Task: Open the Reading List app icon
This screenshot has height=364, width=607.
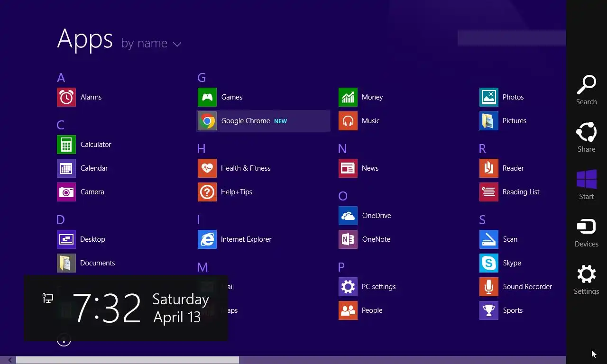Action: (x=489, y=192)
